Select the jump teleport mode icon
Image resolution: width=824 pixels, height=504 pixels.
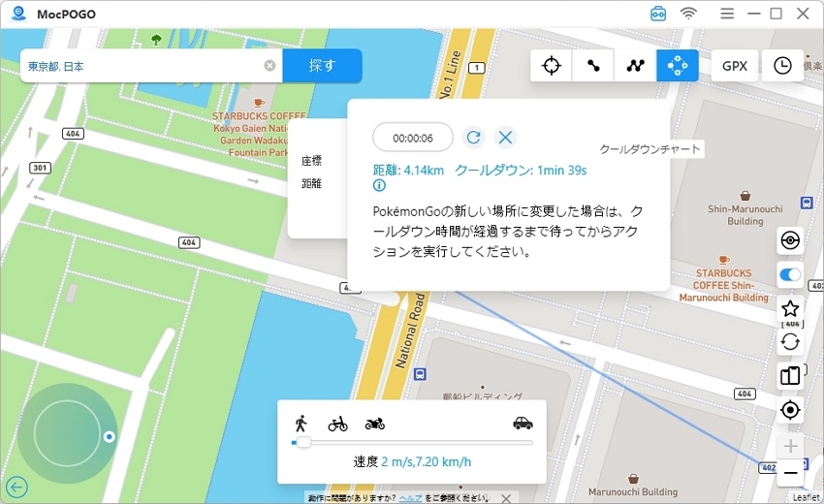(677, 66)
